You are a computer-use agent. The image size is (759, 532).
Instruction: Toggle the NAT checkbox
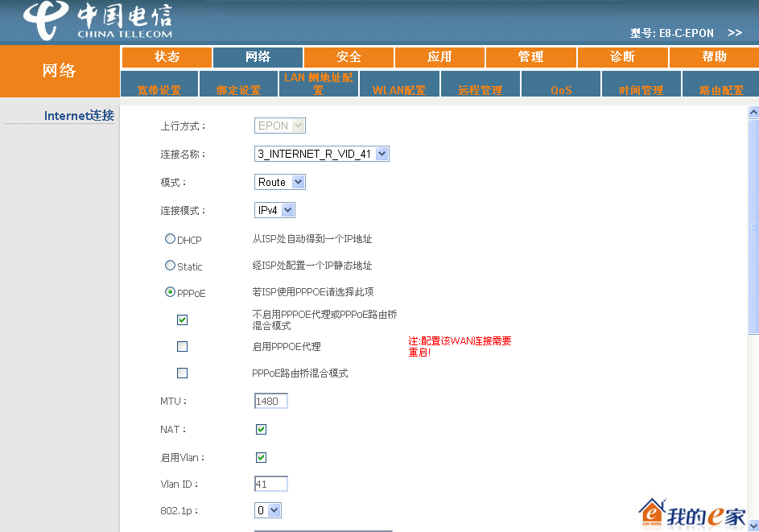[261, 429]
